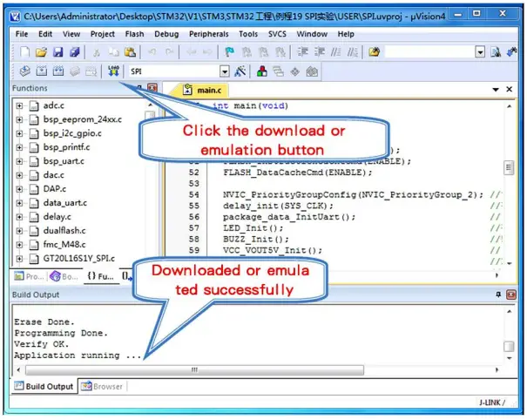Expand the DAP.c tree node
This screenshot has height=420, width=527.
(x=19, y=189)
